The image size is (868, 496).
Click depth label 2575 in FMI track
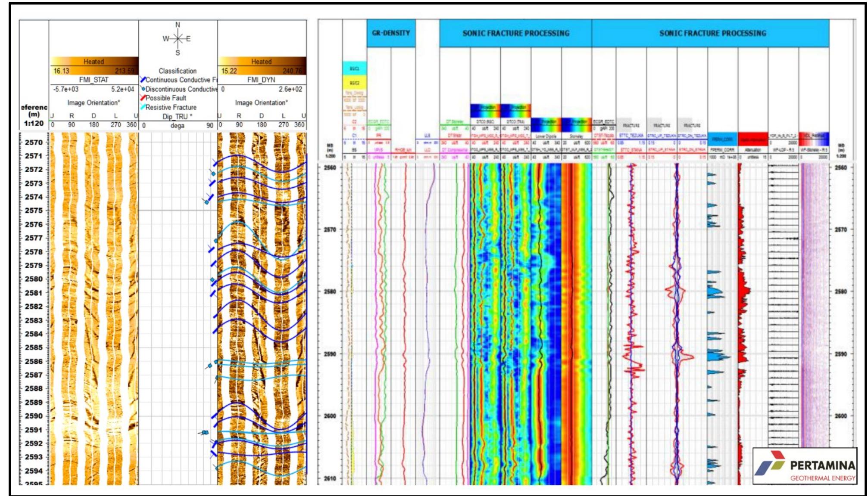34,211
